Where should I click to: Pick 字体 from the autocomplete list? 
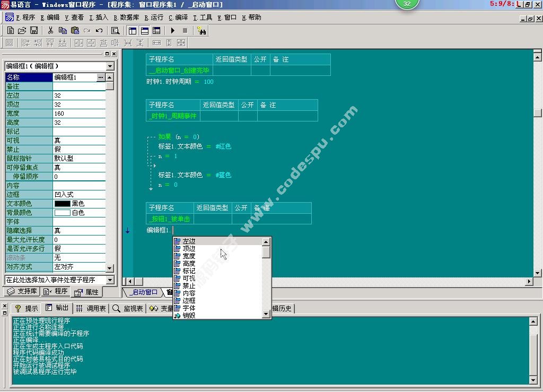(x=217, y=308)
